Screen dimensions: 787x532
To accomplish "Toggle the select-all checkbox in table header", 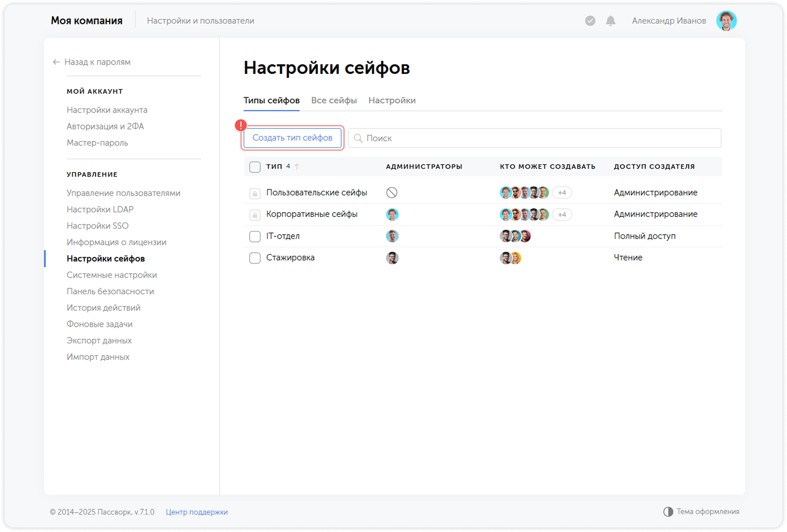I will coord(255,167).
